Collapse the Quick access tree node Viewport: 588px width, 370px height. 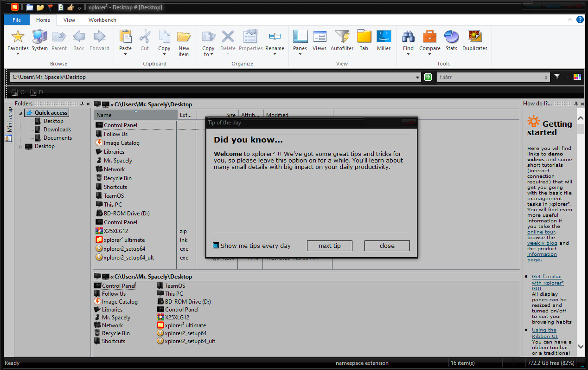point(20,113)
